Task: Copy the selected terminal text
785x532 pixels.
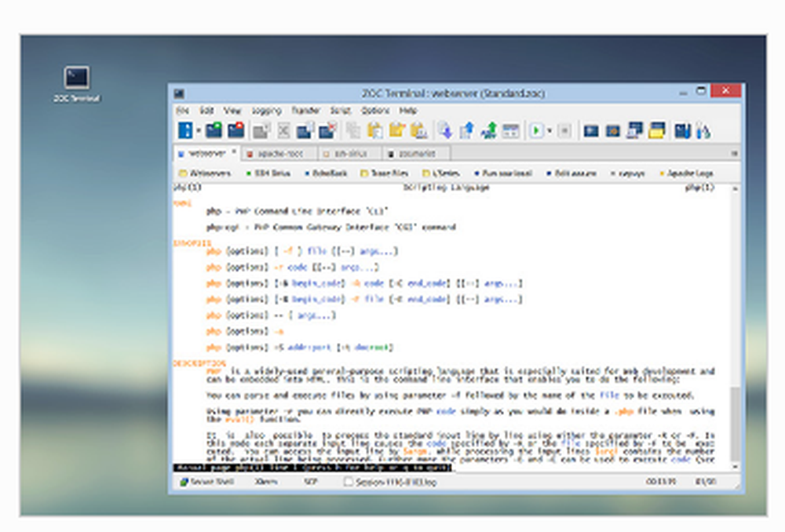Action: tap(350, 130)
